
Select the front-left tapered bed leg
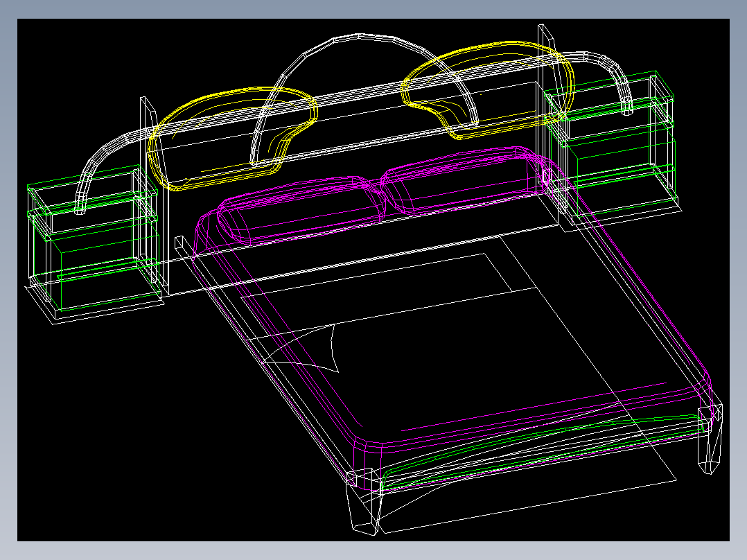[x=364, y=501]
